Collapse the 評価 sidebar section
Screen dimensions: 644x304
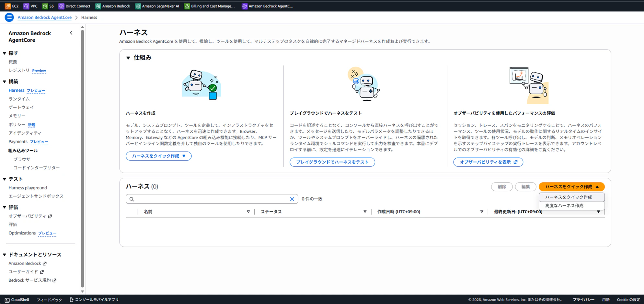5,207
